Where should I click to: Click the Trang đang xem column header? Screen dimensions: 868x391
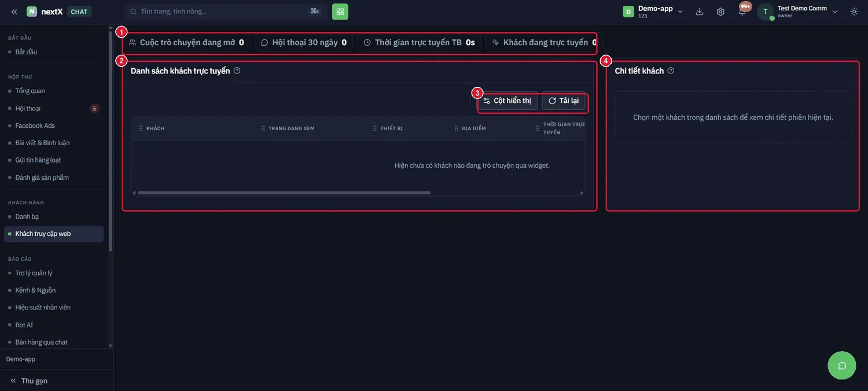pos(291,128)
